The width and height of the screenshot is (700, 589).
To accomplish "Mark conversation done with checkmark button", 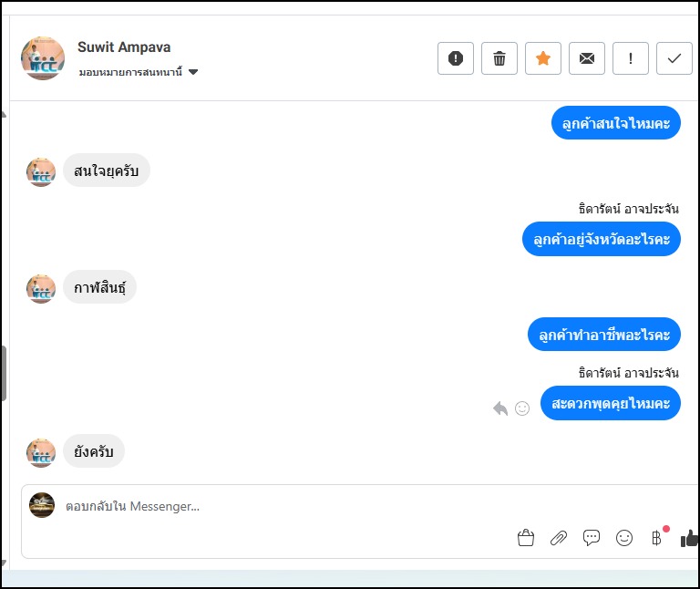I will tap(674, 58).
